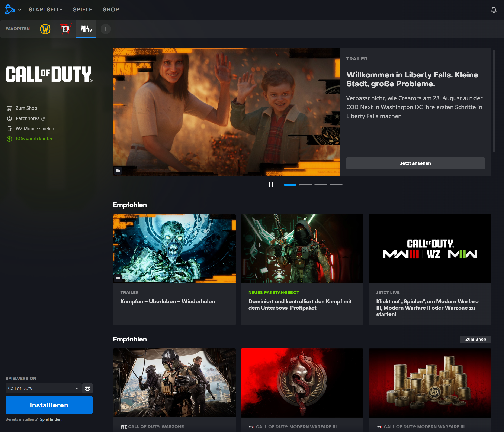Pause the banner carousel

coord(271,185)
